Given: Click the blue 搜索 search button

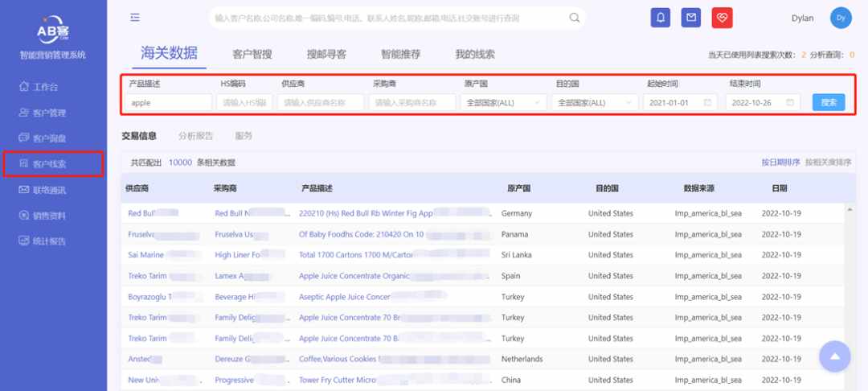Looking at the screenshot, I should [x=829, y=102].
